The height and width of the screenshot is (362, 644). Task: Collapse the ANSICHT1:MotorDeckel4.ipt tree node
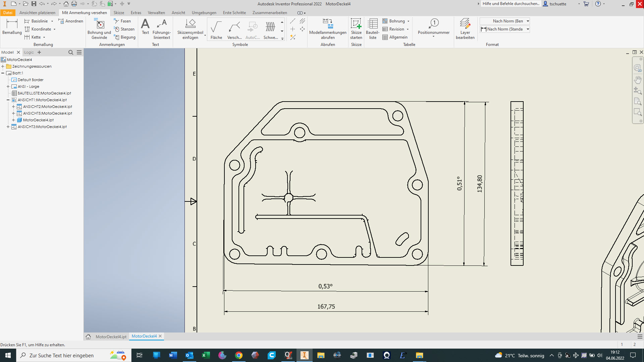pos(8,100)
